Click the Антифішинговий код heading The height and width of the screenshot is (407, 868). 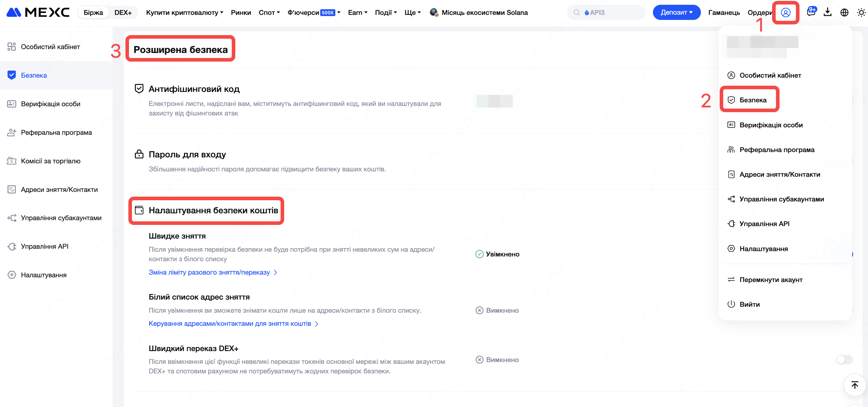coord(194,89)
